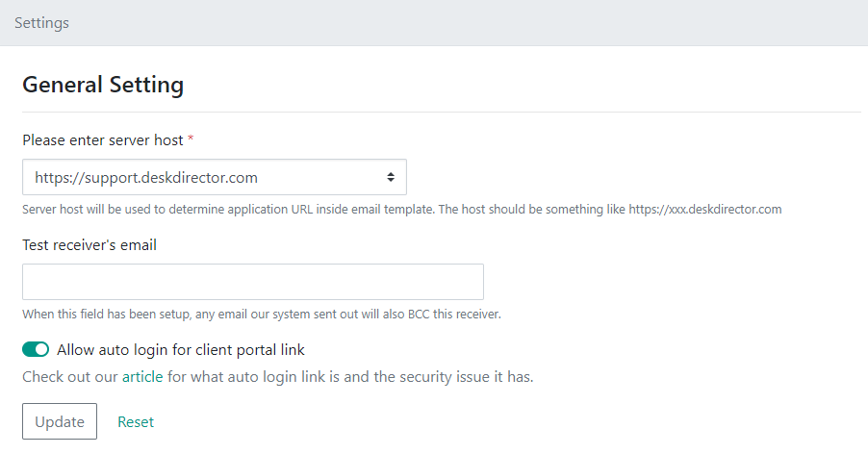868x454 pixels.
Task: Click the https://xxx.deskdirector.com example text
Action: tap(705, 210)
